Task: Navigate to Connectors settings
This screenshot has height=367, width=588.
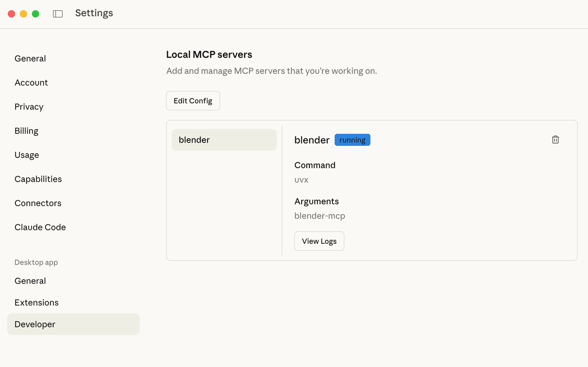Action: click(x=38, y=203)
